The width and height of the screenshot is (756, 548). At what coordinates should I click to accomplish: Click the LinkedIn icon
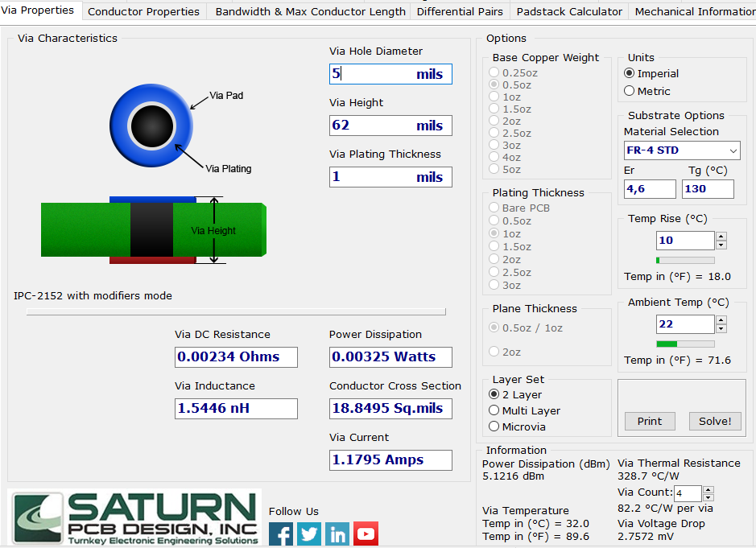(337, 534)
